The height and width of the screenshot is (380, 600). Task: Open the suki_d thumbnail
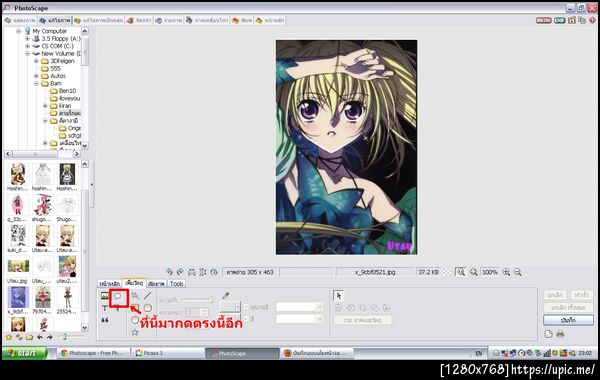(x=18, y=239)
